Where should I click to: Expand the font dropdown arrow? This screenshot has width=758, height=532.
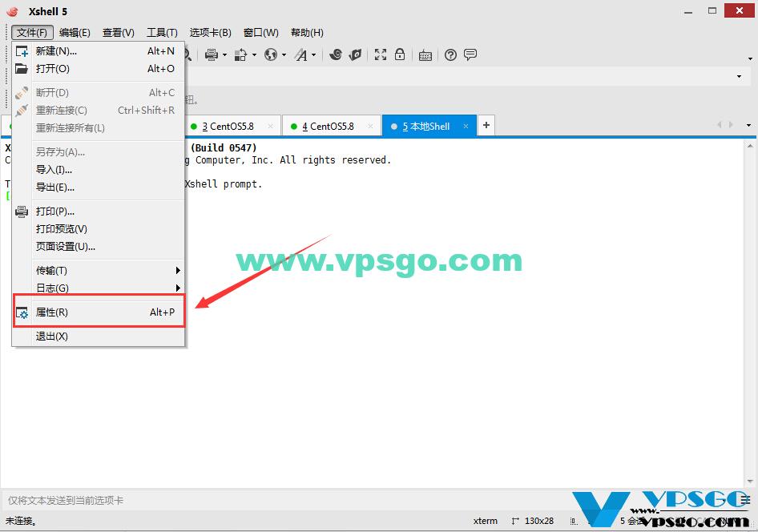(314, 55)
